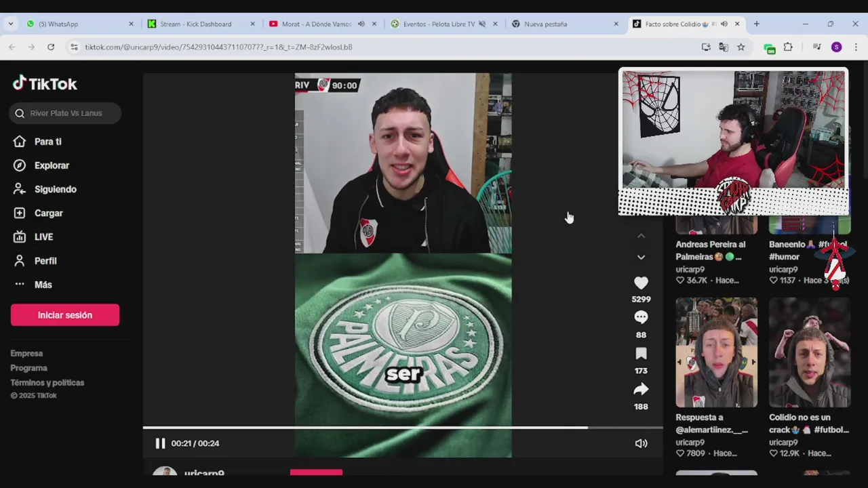Translate this page icon
This screenshot has width=868, height=488.
(724, 47)
